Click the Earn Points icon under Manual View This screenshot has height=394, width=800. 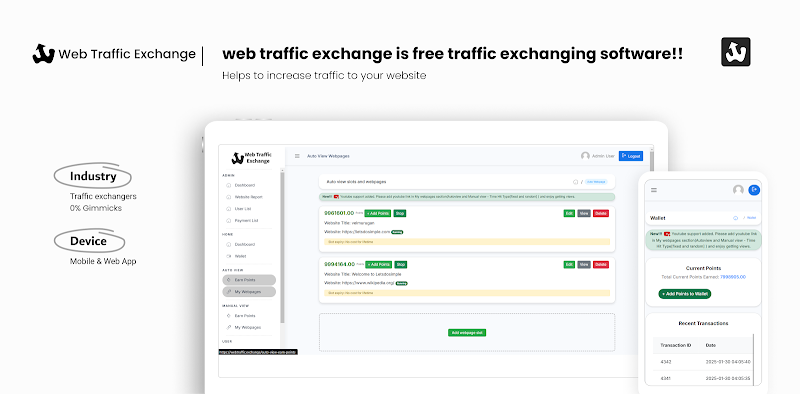[228, 316]
